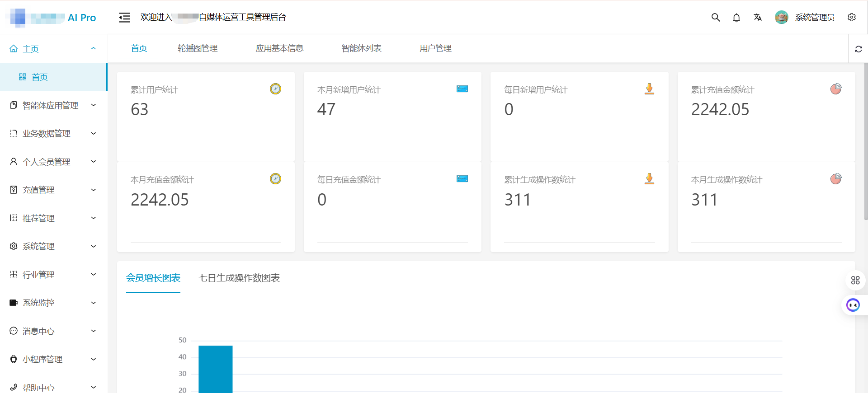This screenshot has width=868, height=393.
Task: Open the floating apps grid button
Action: click(x=855, y=280)
